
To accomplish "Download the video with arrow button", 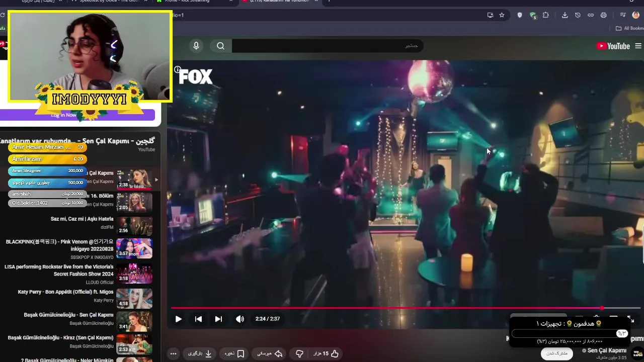I will click(200, 353).
